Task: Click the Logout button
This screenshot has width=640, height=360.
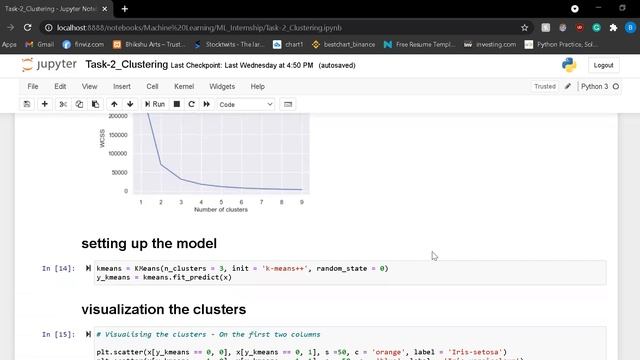Action: click(603, 65)
